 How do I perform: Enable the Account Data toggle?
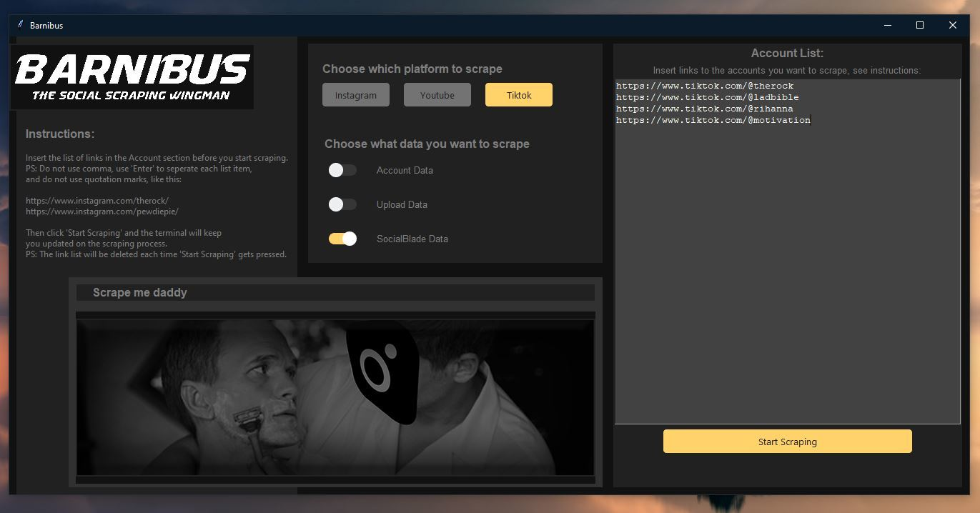[342, 170]
